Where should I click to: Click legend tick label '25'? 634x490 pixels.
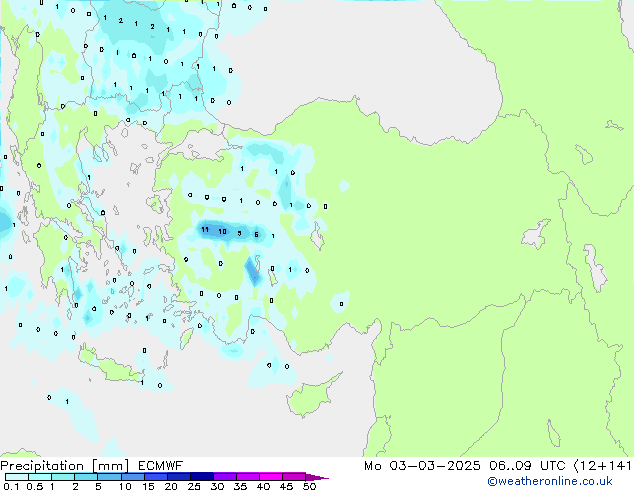coord(194,486)
